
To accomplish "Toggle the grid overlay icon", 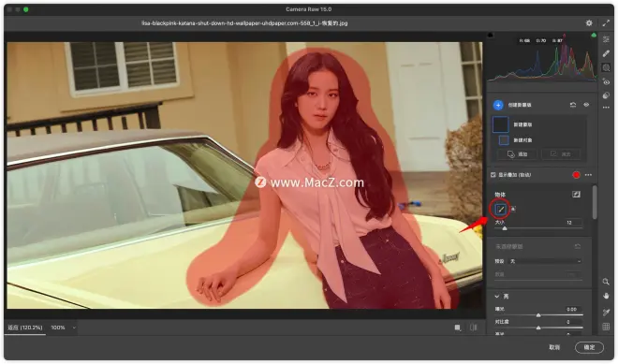I will point(606,327).
